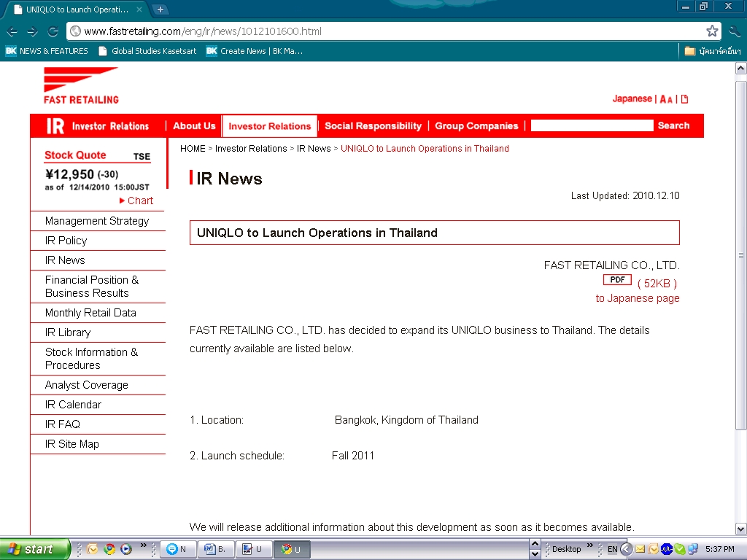The height and width of the screenshot is (560, 747).
Task: Open the EN language bar selector
Action: click(x=612, y=549)
